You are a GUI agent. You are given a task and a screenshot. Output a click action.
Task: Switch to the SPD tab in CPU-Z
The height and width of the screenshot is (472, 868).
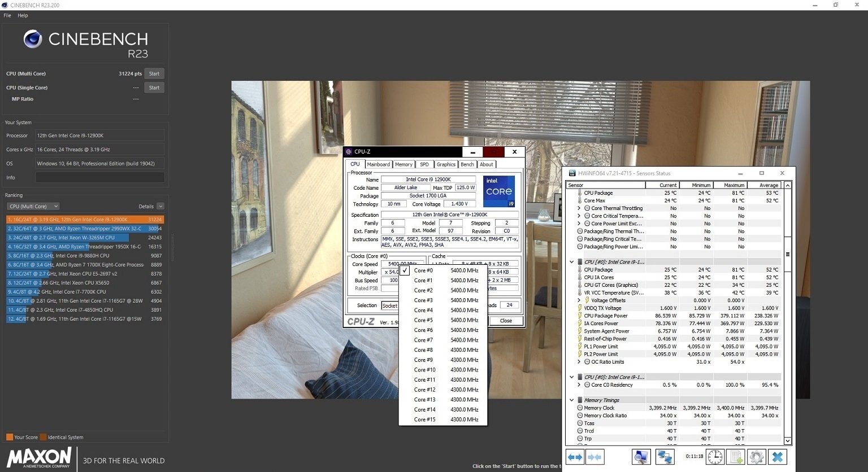(x=424, y=164)
